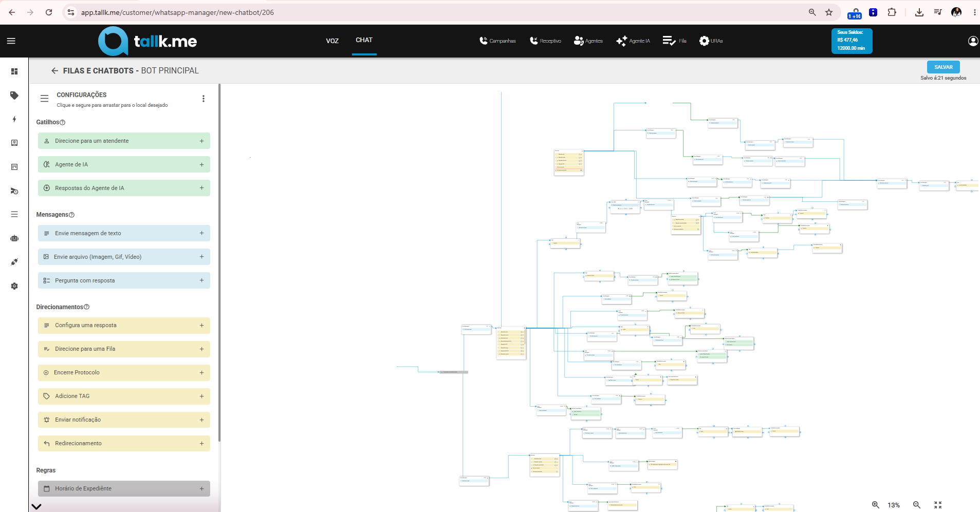Collapse the canvas fullscreen icon
The image size is (980, 512).
coord(938,505)
